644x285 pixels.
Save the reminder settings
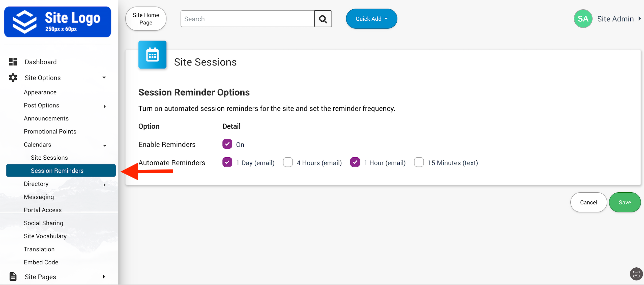point(625,202)
